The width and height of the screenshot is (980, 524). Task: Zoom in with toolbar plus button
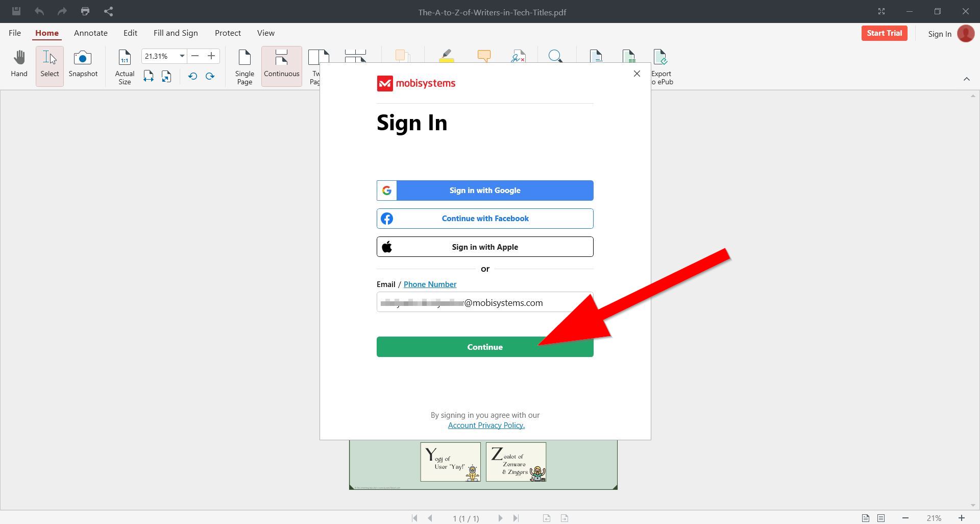click(211, 56)
